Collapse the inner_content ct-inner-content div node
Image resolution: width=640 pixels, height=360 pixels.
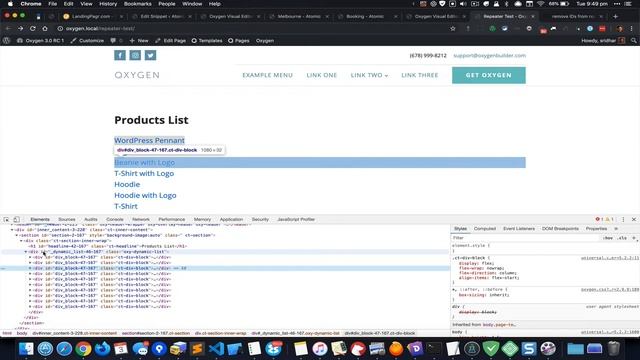[x=12, y=230]
